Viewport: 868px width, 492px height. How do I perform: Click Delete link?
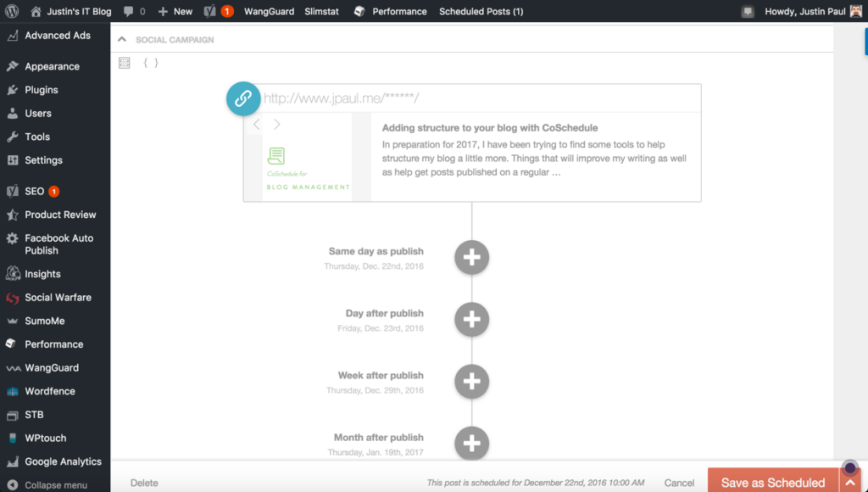click(x=144, y=483)
